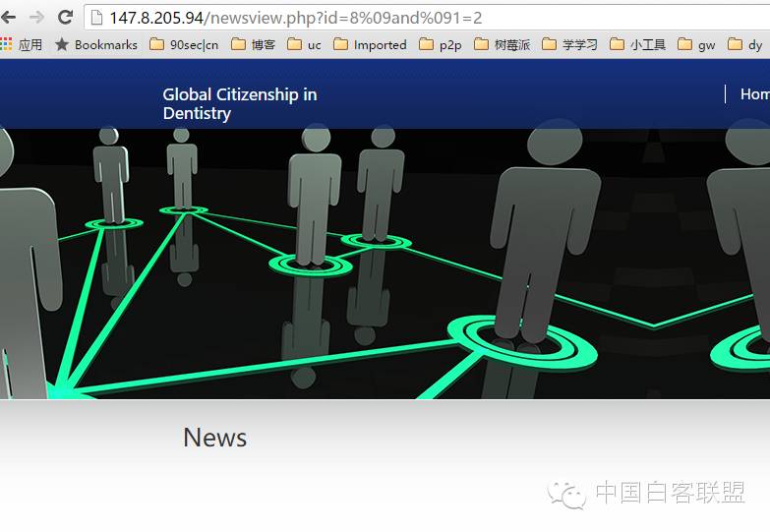
Task: Open the Imported bookmark folder
Action: pyautogui.click(x=370, y=44)
